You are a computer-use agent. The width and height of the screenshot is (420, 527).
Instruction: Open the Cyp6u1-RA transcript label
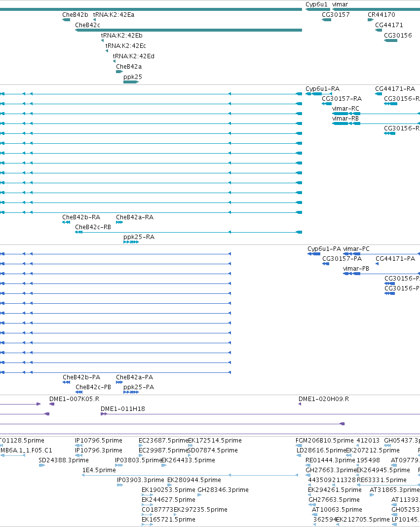click(322, 89)
